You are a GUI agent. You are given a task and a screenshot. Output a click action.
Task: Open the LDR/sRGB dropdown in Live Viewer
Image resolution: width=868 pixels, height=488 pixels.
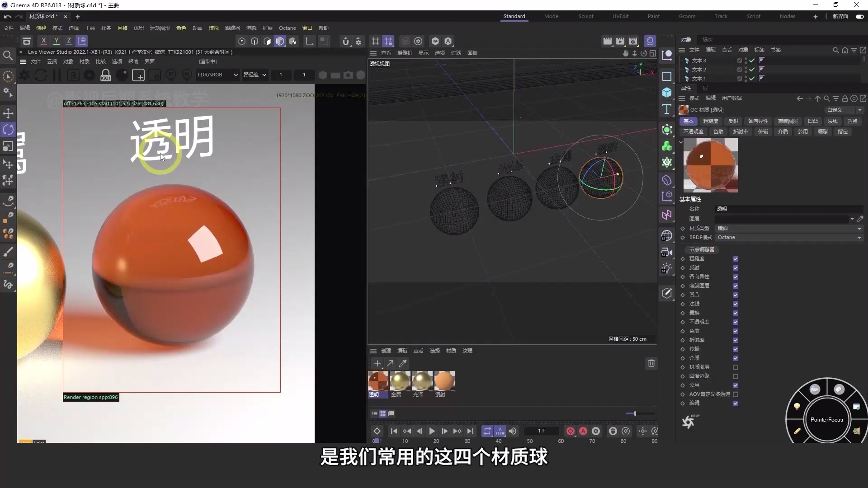[217, 75]
